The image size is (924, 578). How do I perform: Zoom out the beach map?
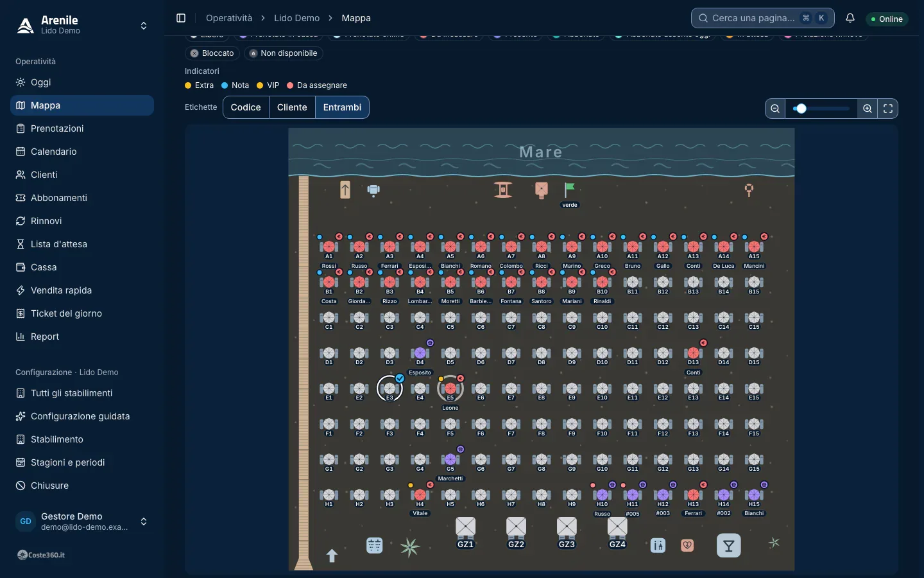(x=775, y=109)
